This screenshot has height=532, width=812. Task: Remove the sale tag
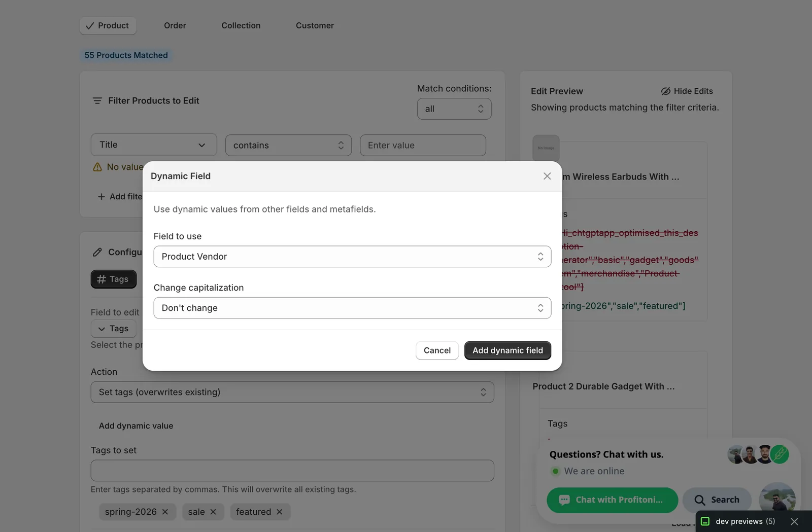point(213,512)
